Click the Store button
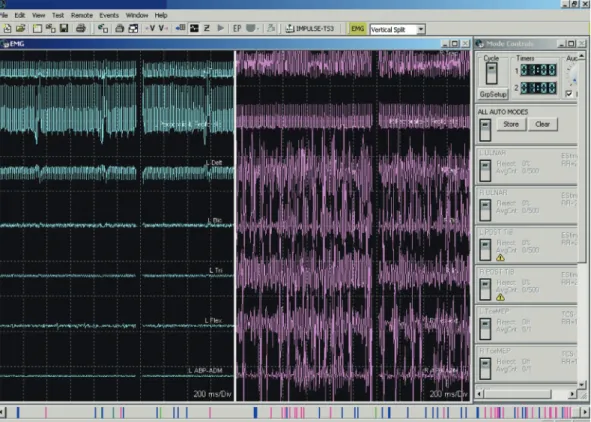 511,124
